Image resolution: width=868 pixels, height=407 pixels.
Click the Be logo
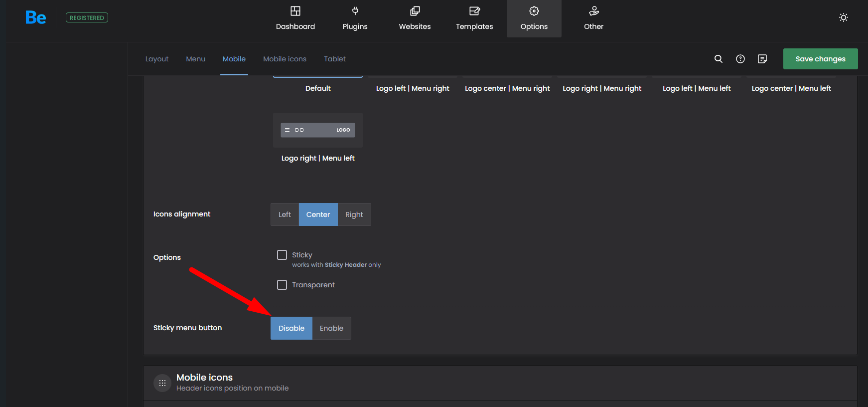[35, 17]
